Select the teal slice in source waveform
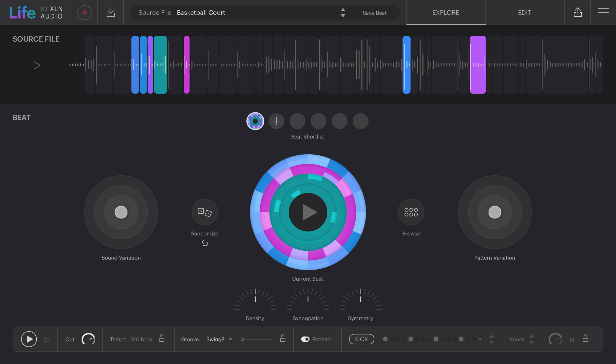616x364 pixels. tap(160, 65)
